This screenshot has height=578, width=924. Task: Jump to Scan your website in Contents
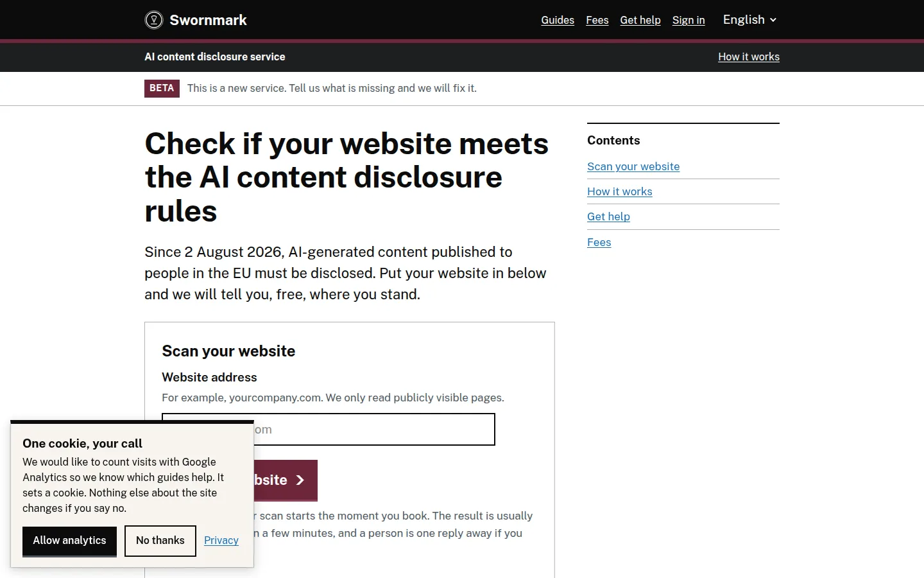pyautogui.click(x=633, y=166)
